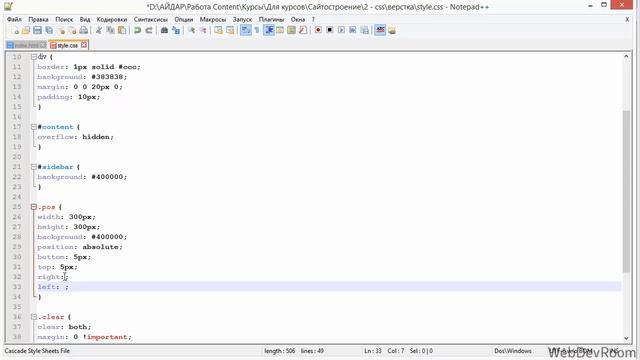
Task: Click the Open file folder icon
Action: [26, 30]
